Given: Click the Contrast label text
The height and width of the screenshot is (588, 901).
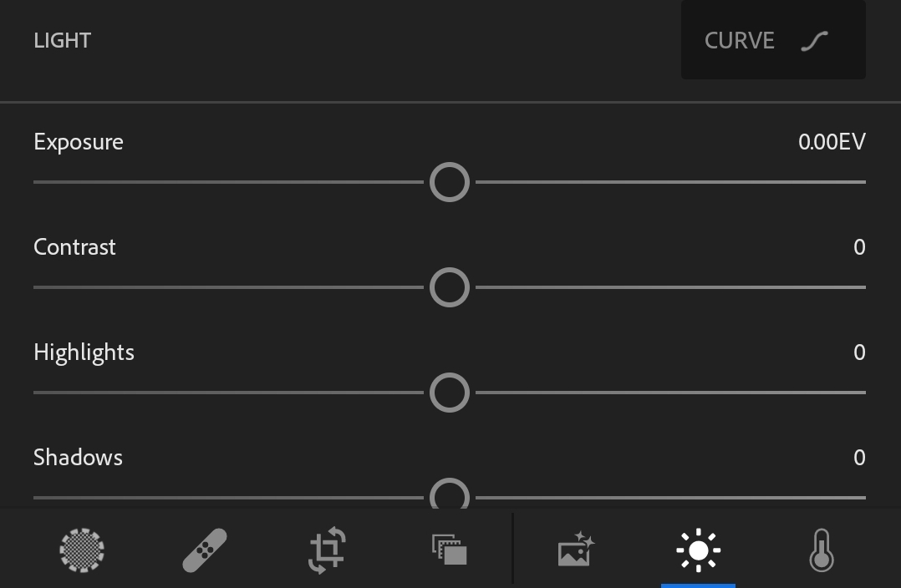Looking at the screenshot, I should click(x=74, y=247).
